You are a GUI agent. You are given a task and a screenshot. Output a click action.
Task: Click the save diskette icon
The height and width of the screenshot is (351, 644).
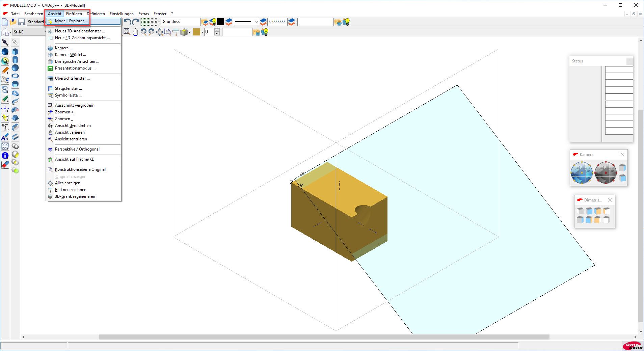point(21,22)
